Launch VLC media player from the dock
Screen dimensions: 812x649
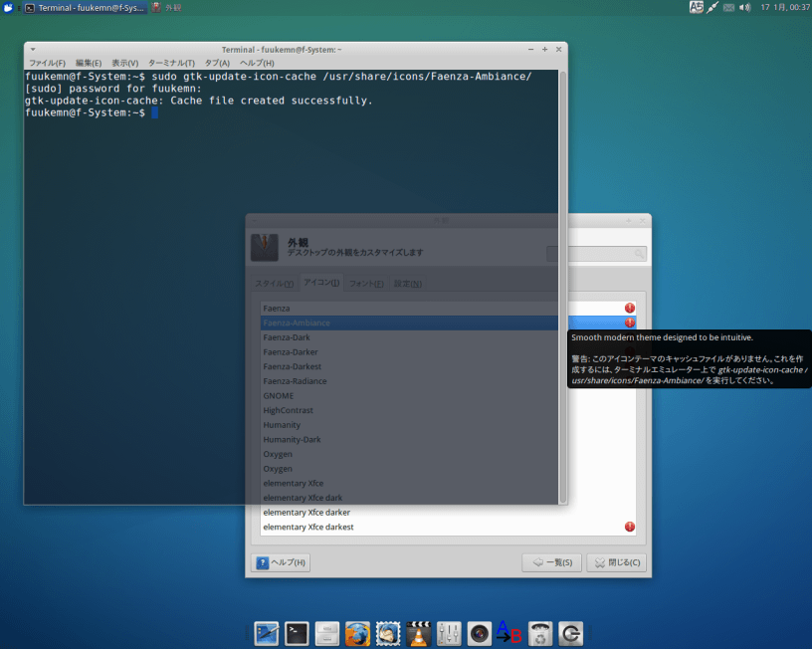(418, 633)
